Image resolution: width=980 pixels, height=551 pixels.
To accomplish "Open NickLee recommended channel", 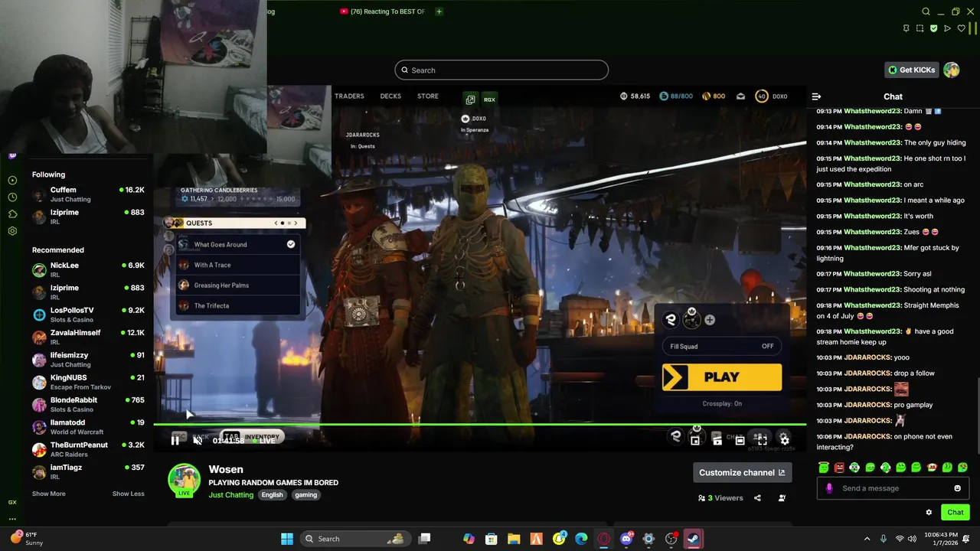I will pos(88,269).
